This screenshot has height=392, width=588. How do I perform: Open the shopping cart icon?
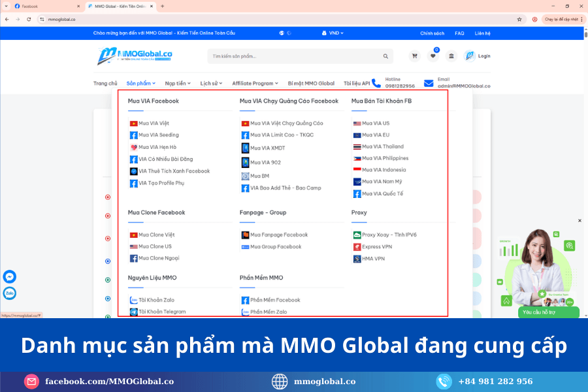tap(414, 56)
